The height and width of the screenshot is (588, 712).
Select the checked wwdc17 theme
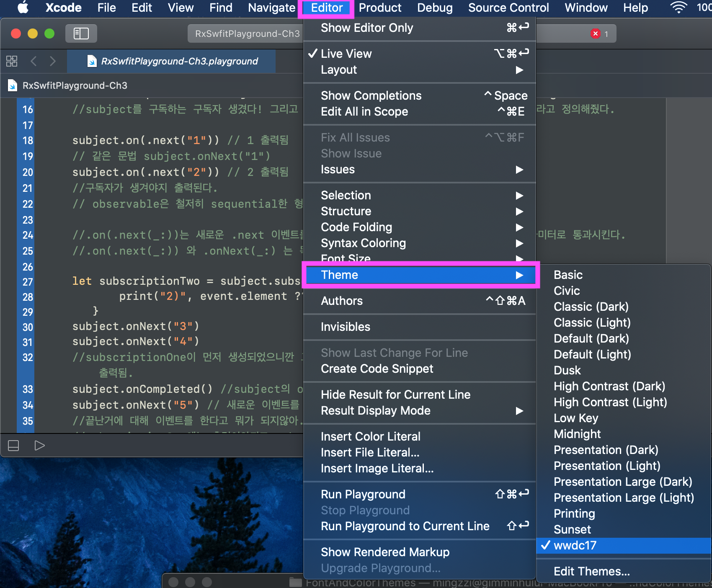pos(624,545)
